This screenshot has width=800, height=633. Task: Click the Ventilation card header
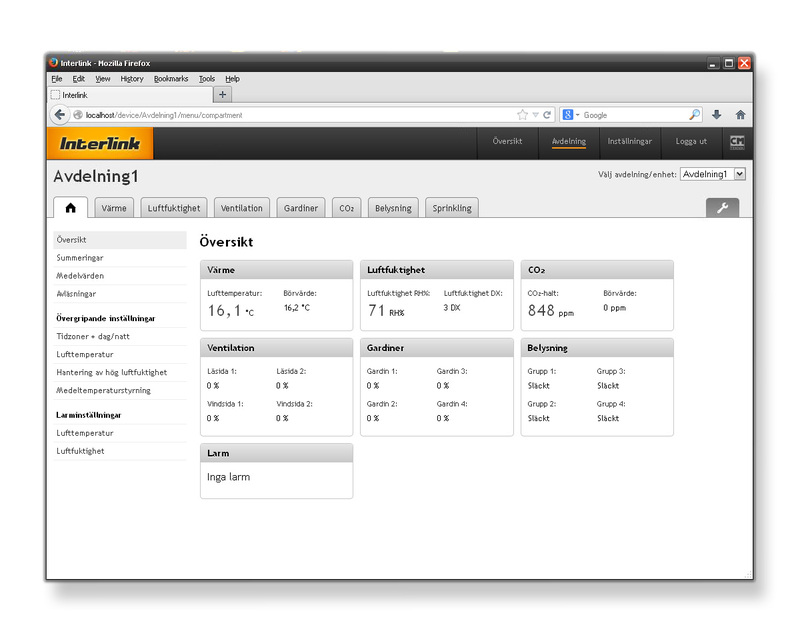click(277, 348)
